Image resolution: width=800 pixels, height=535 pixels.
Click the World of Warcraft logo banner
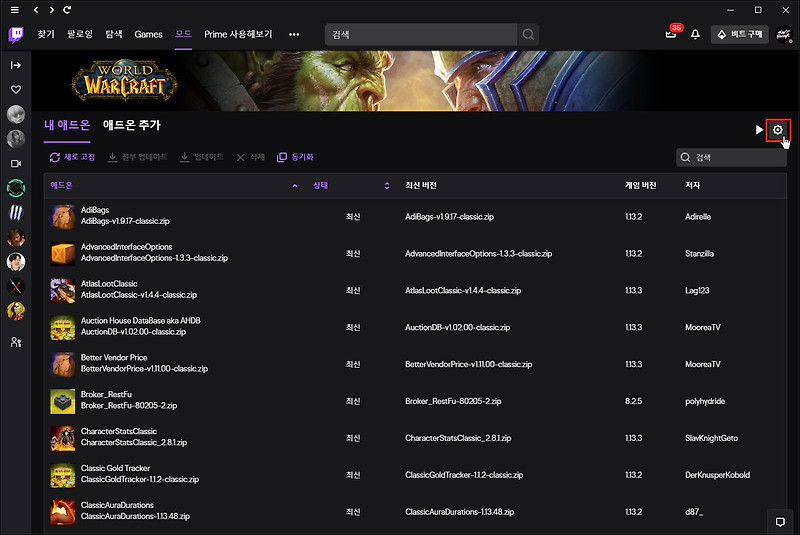[x=124, y=81]
